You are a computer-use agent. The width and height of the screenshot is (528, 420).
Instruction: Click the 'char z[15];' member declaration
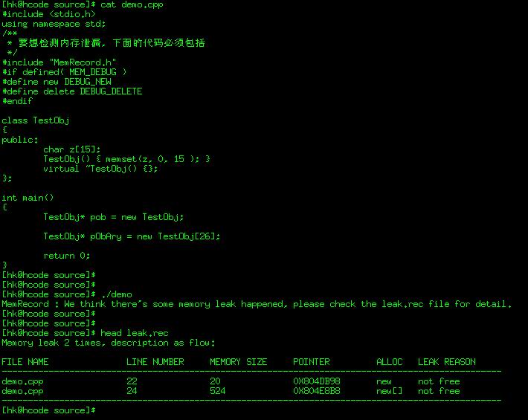point(71,149)
